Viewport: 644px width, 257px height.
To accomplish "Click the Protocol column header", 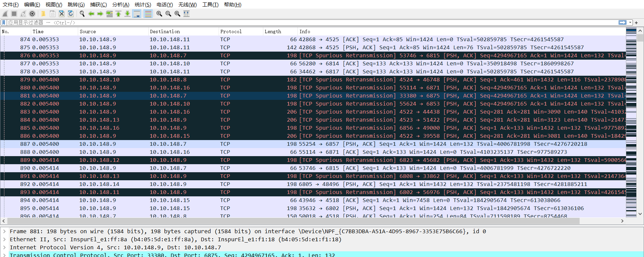I will tap(231, 31).
